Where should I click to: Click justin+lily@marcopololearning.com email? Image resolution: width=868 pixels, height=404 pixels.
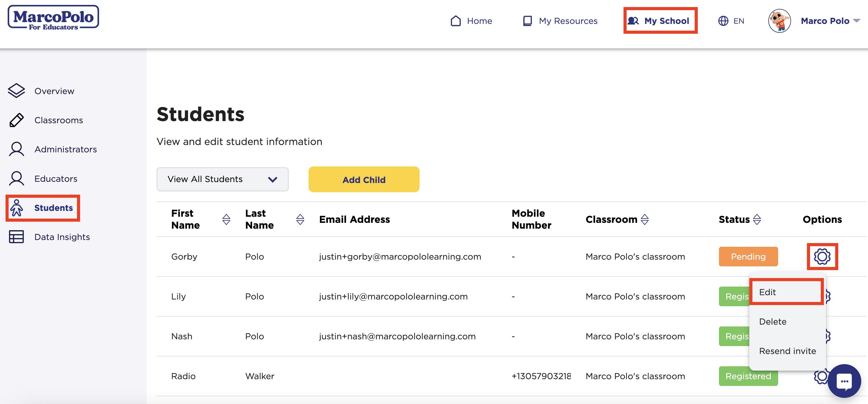[393, 296]
